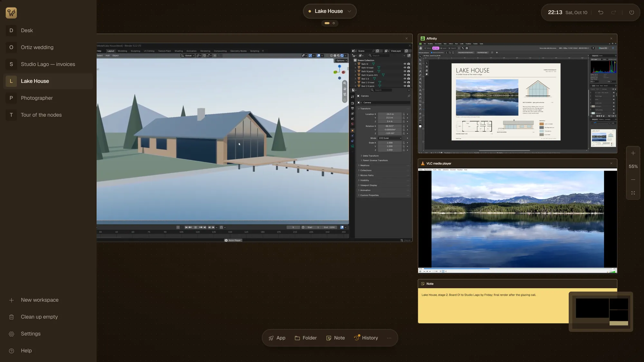Click the power icon in the top right
The width and height of the screenshot is (644, 362).
coord(631,12)
